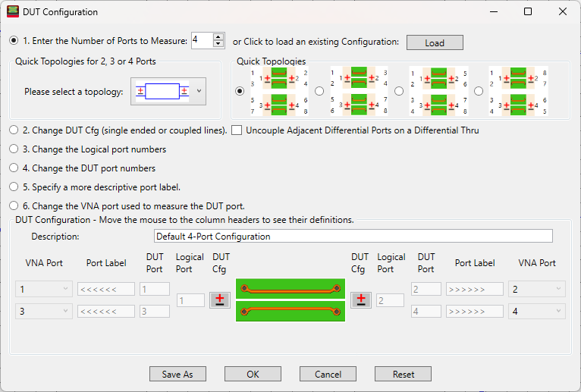
Task: Click the green coupled trace diagram
Action: (x=290, y=299)
